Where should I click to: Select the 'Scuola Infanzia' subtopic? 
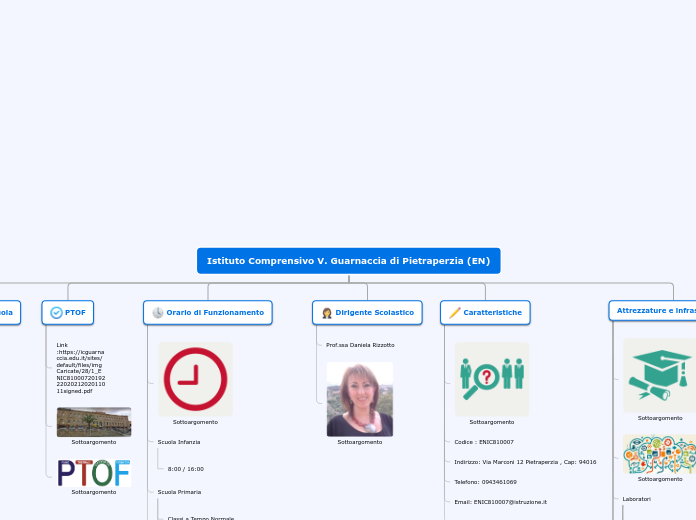[179, 442]
